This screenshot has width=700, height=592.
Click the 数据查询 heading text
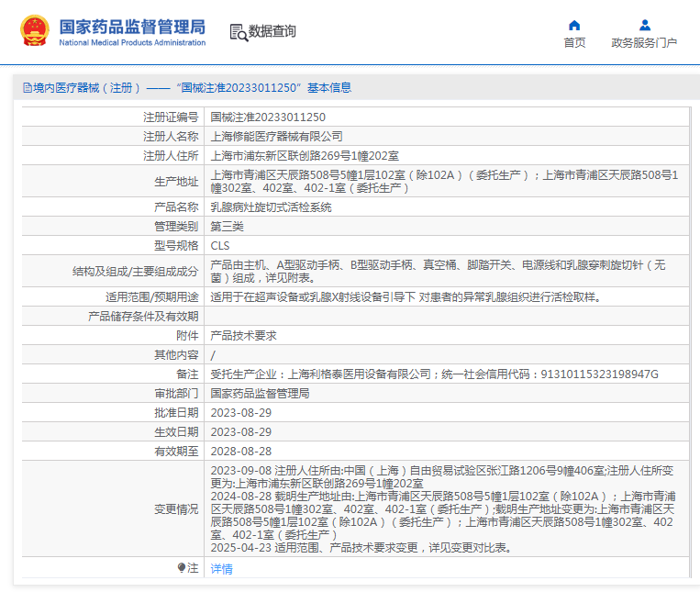pos(272,32)
